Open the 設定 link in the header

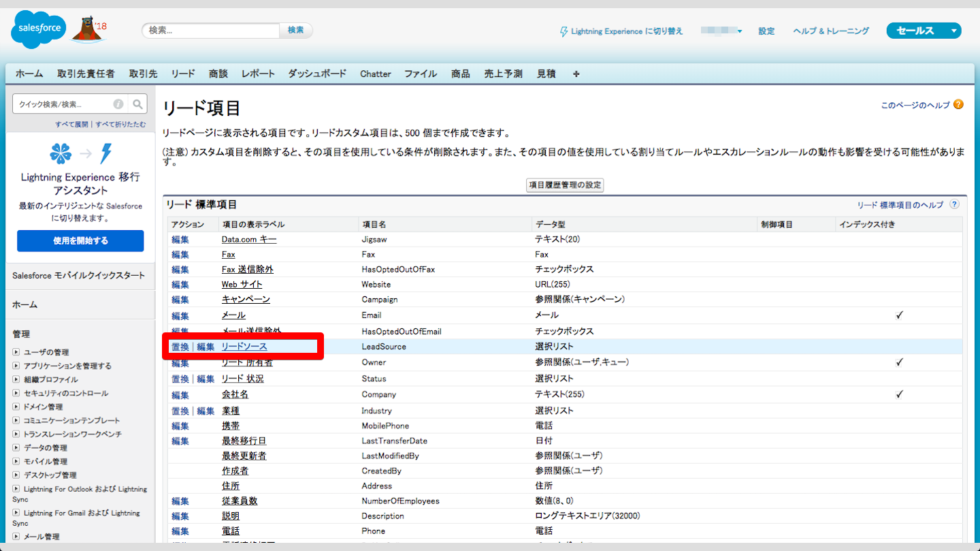pyautogui.click(x=767, y=31)
